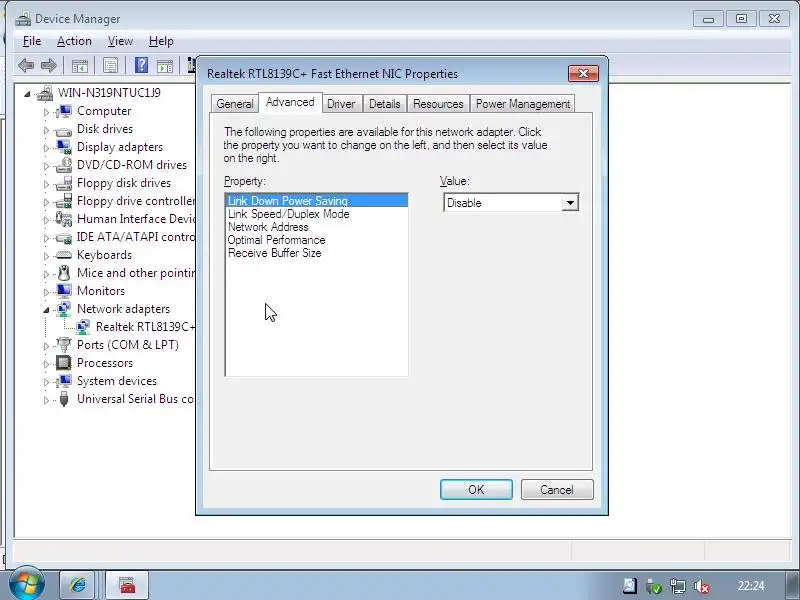Open the File menu
This screenshot has width=800, height=600.
[x=32, y=41]
